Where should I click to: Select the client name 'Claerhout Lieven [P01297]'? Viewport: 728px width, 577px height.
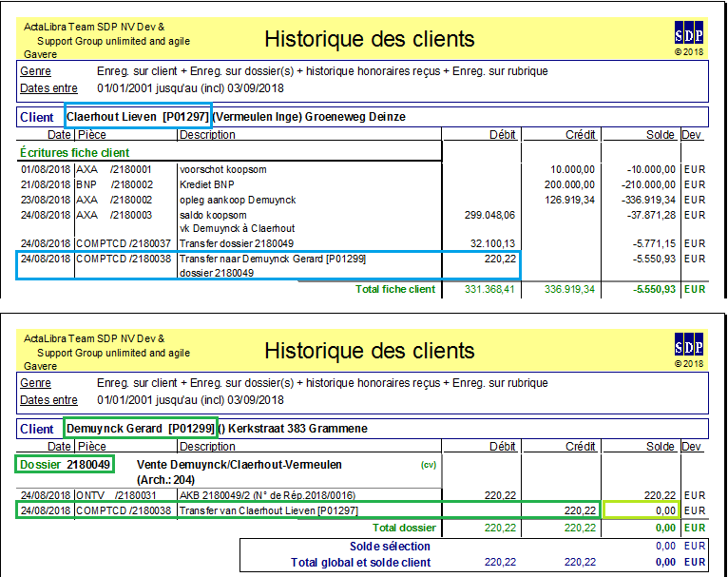[x=138, y=117]
